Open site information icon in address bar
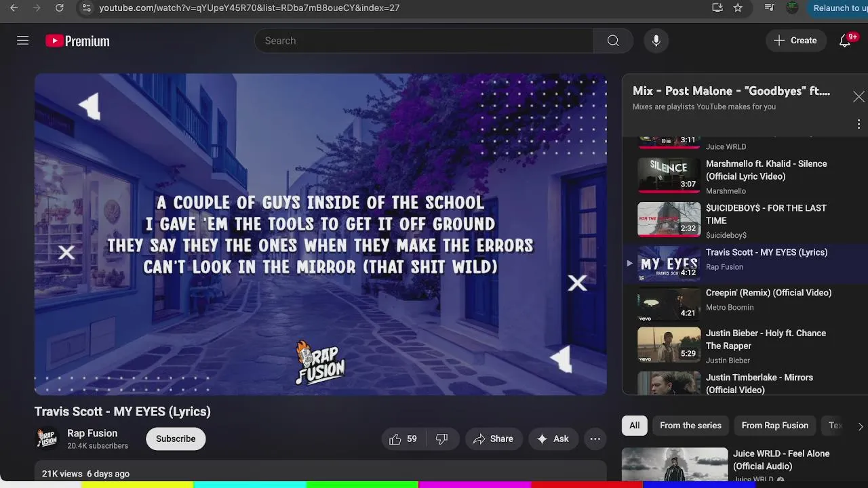868x488 pixels. click(x=85, y=8)
